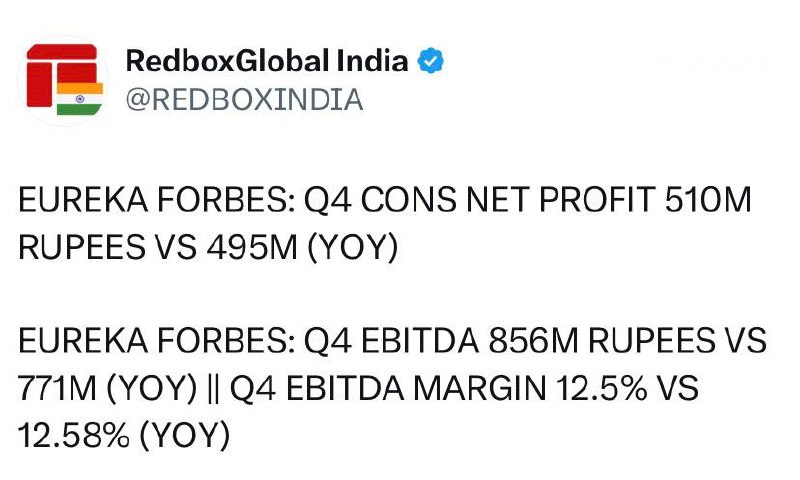Click the Indian flag on the avatar
800x480 pixels.
tap(80, 99)
